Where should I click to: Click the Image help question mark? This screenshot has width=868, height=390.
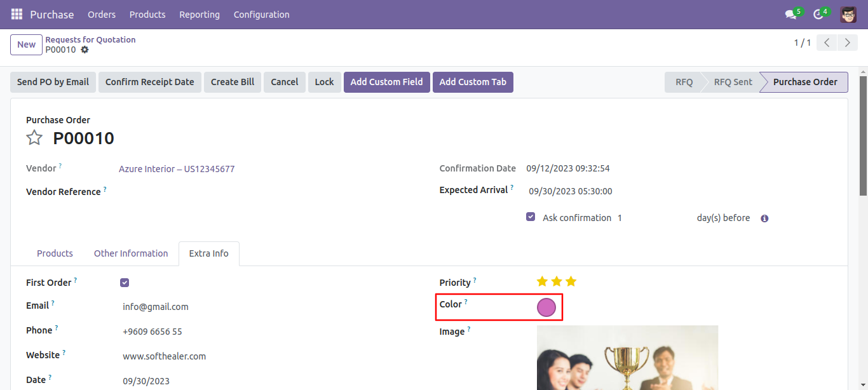point(469,329)
